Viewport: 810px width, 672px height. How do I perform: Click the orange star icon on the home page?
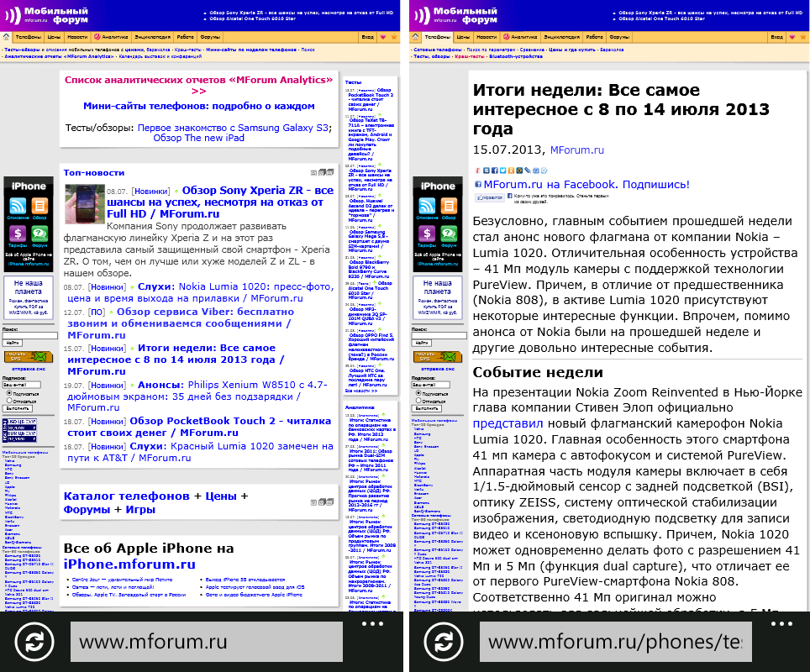[394, 37]
